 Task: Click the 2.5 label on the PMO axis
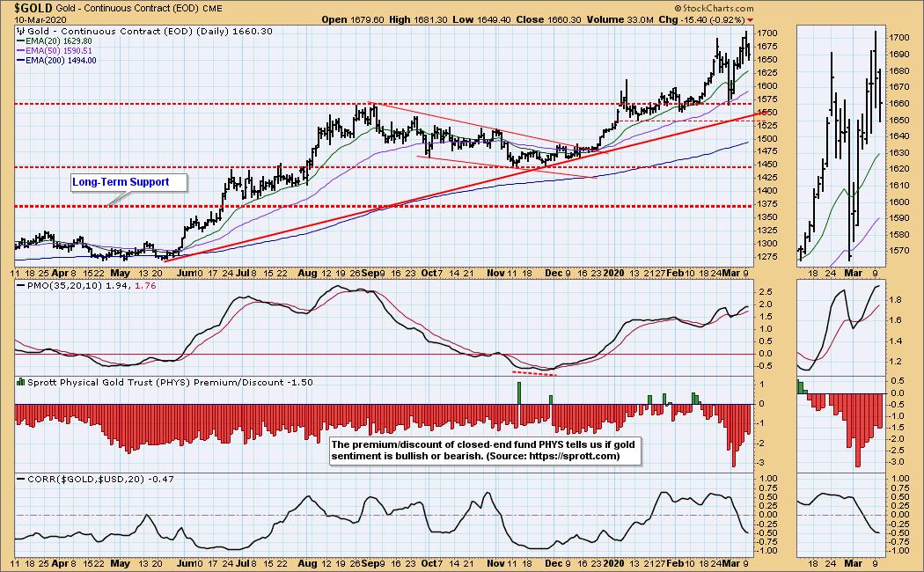pos(765,292)
